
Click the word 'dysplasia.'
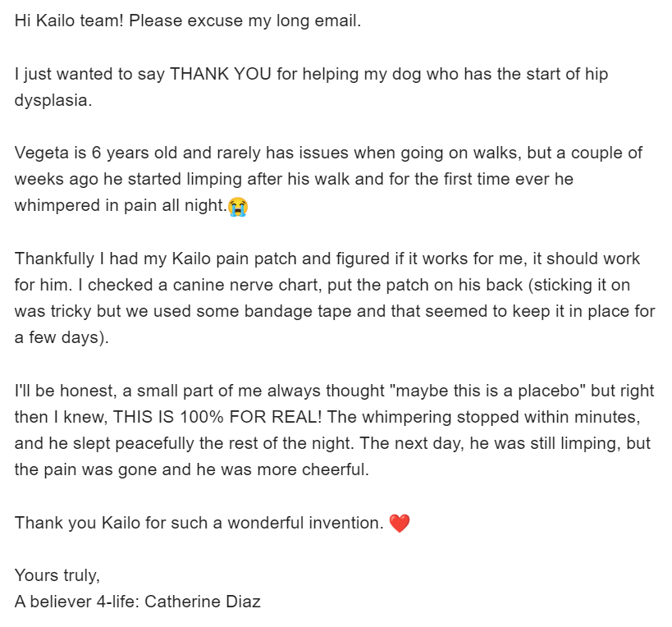(x=53, y=101)
